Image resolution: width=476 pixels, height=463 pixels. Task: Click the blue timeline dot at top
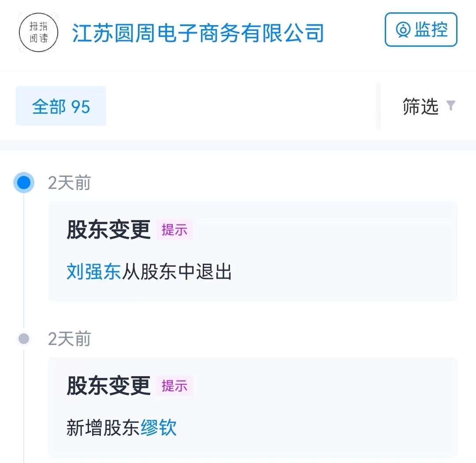pyautogui.click(x=24, y=182)
